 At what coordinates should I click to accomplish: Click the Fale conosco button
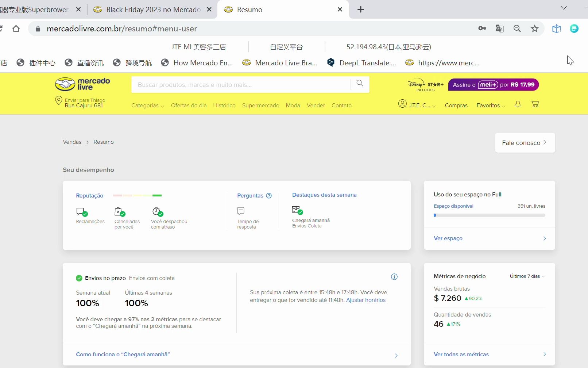(525, 143)
